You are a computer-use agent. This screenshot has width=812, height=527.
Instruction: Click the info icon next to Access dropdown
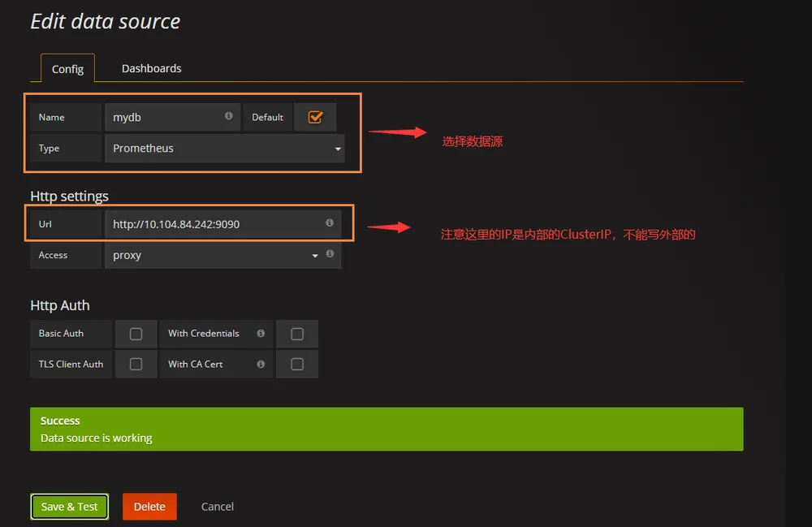tap(330, 253)
